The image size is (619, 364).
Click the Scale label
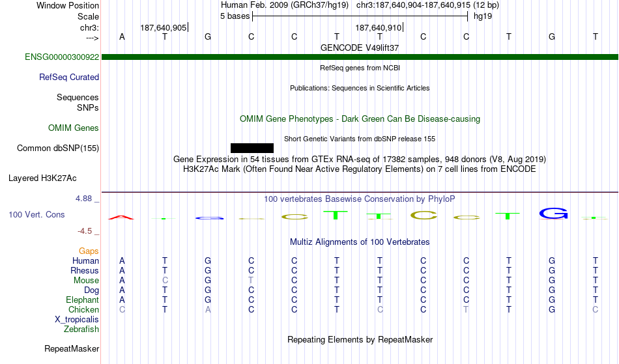tap(88, 16)
